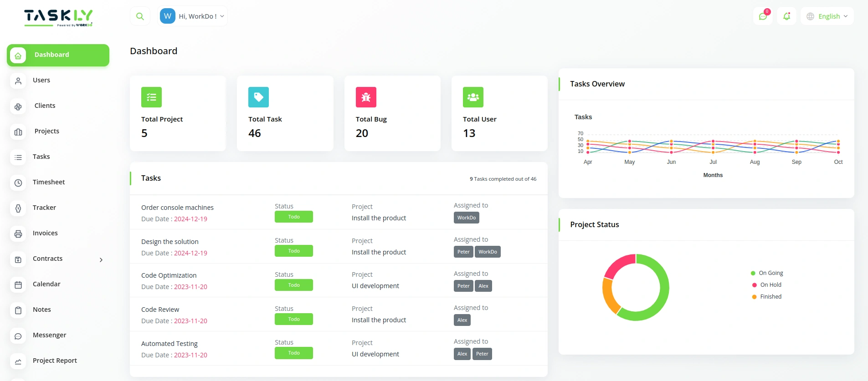
Task: Click the green segment of Project Status donut
Action: click(662, 296)
